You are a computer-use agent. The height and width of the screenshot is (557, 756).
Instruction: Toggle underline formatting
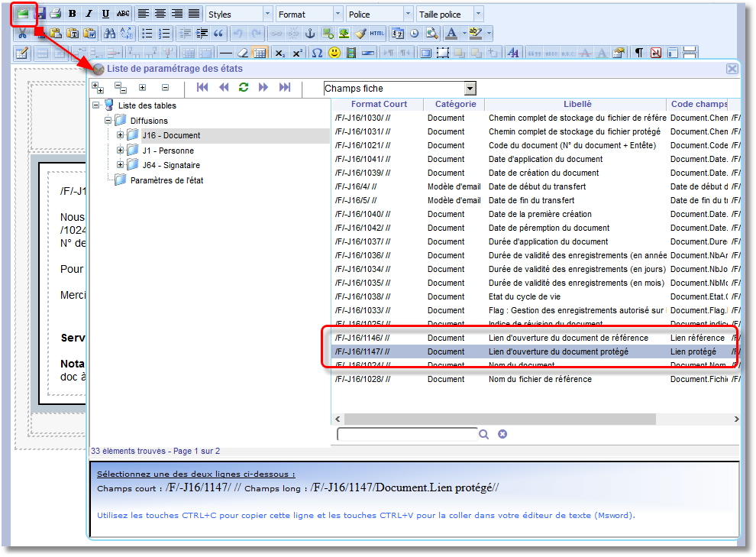(x=105, y=14)
